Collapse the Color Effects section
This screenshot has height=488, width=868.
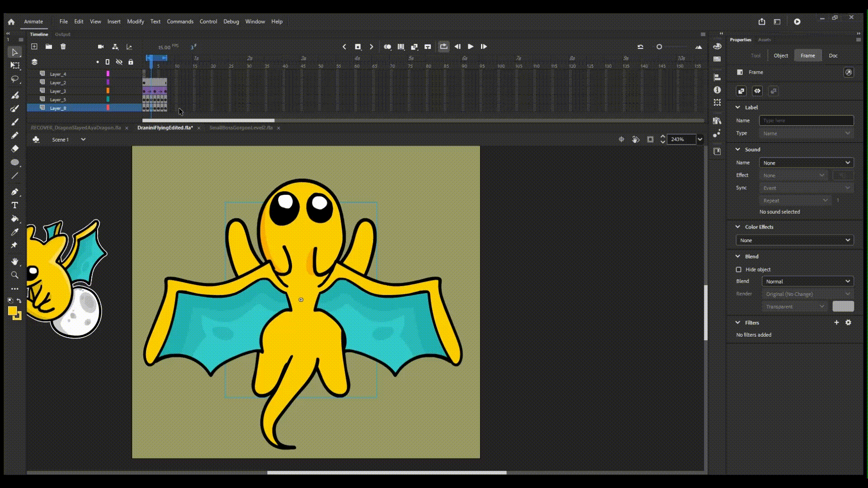coord(738,227)
